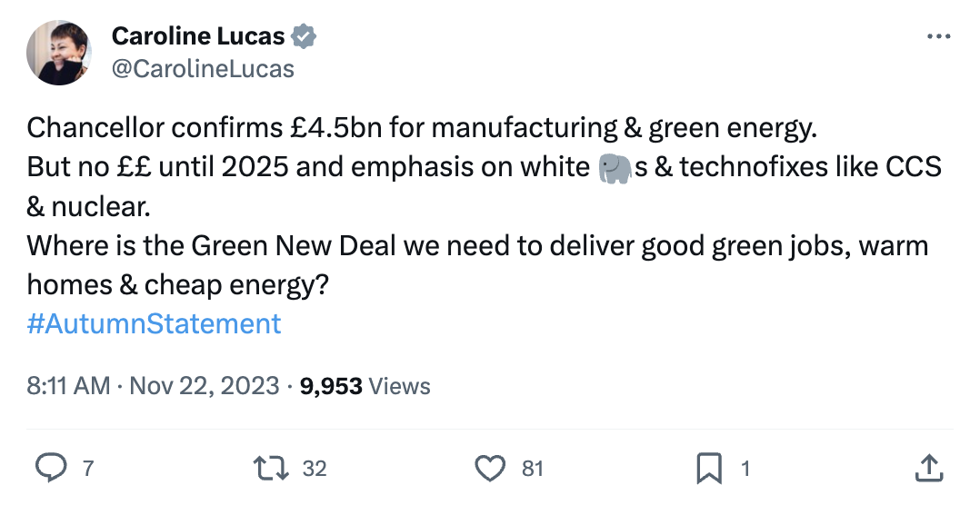Click the repost count number 32
Viewport: 980px width, 505px height.
click(x=315, y=469)
